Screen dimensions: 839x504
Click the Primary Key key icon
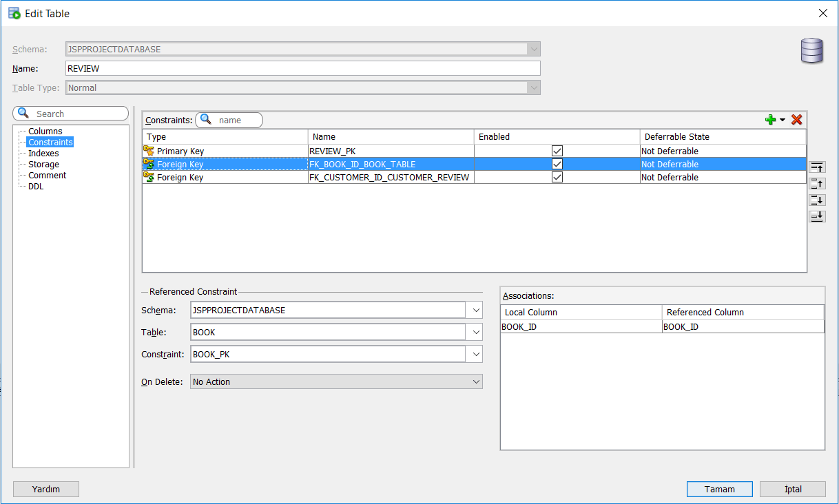pos(149,151)
